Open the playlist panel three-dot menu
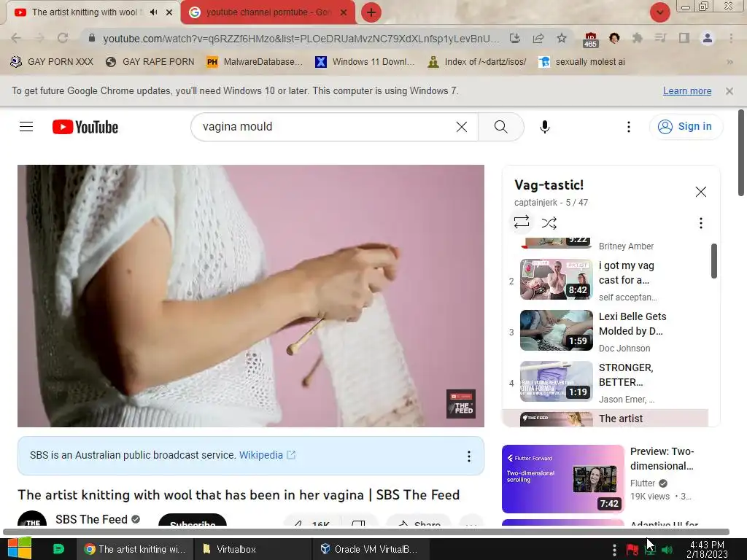 click(x=700, y=223)
